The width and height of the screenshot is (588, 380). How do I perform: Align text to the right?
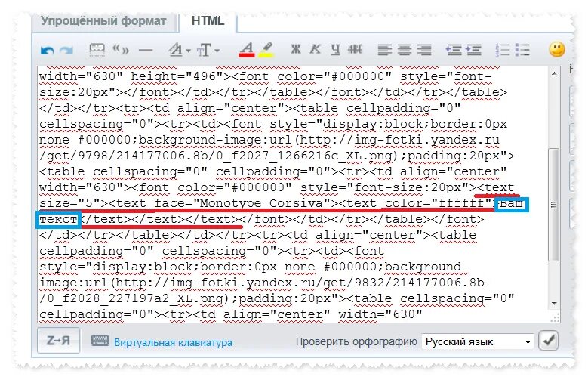click(424, 50)
